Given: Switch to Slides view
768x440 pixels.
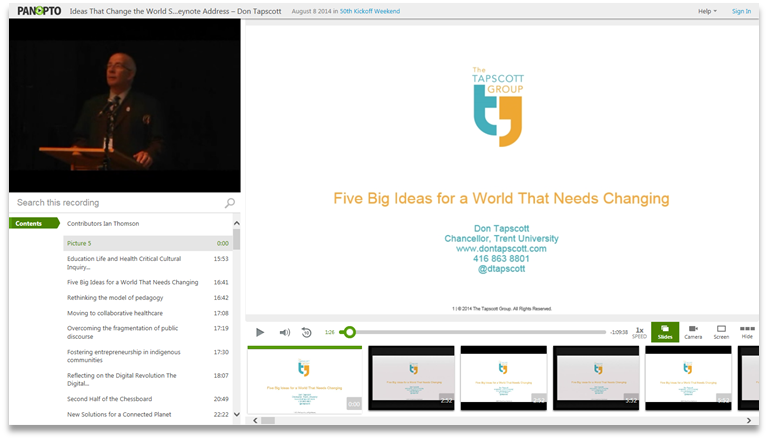Looking at the screenshot, I should 665,332.
